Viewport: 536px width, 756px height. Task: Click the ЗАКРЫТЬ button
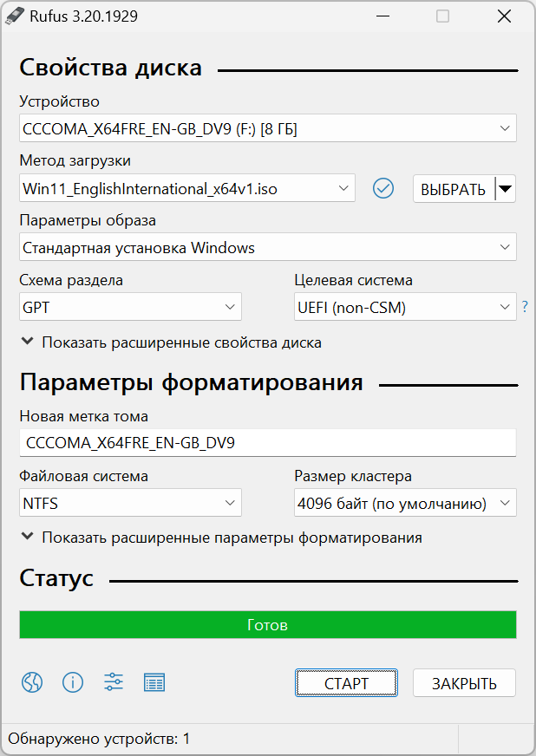(x=464, y=682)
